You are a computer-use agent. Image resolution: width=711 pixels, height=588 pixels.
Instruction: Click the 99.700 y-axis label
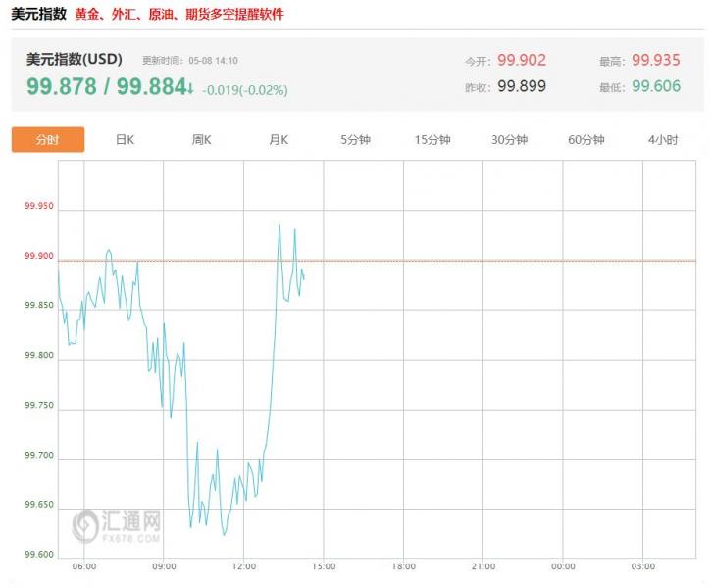click(x=39, y=455)
